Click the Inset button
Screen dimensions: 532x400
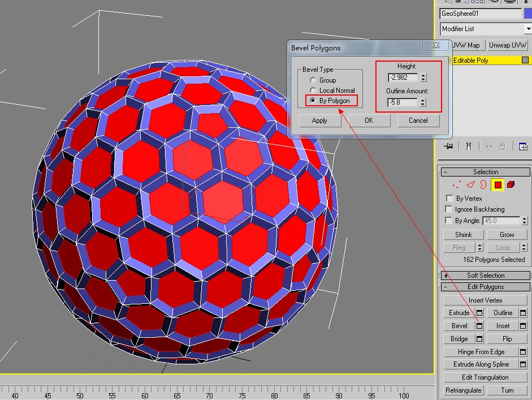503,326
